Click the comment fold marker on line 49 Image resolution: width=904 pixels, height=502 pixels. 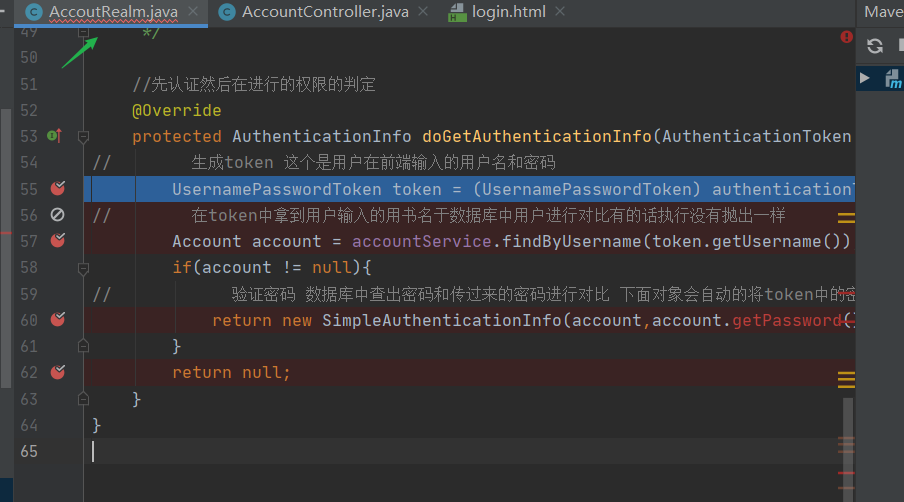click(83, 32)
